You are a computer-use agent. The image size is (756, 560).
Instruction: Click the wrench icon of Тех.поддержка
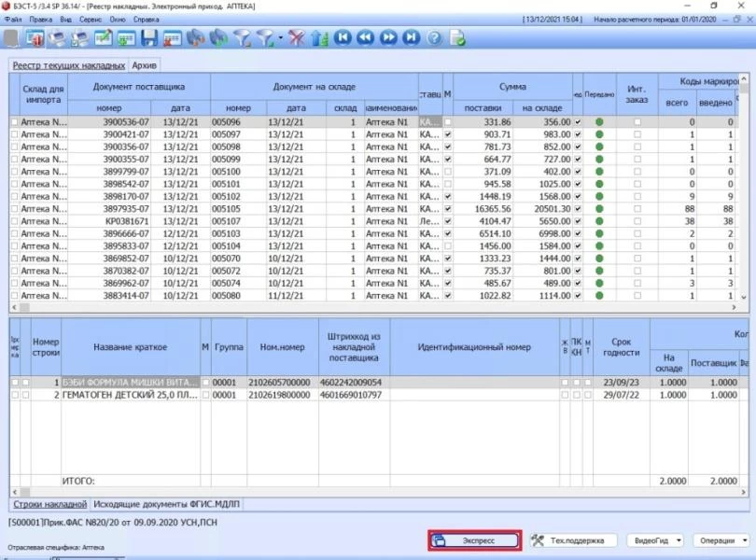point(537,540)
